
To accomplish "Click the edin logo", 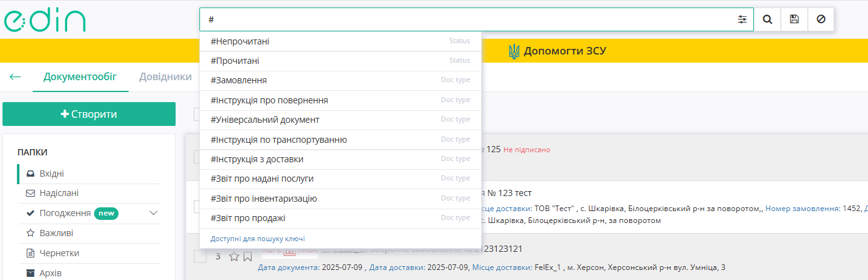I will tap(45, 21).
